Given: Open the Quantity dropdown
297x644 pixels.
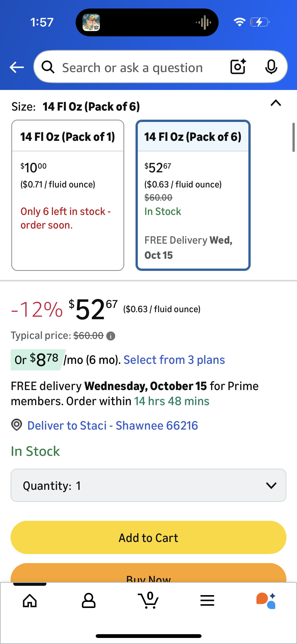Looking at the screenshot, I should click(148, 485).
